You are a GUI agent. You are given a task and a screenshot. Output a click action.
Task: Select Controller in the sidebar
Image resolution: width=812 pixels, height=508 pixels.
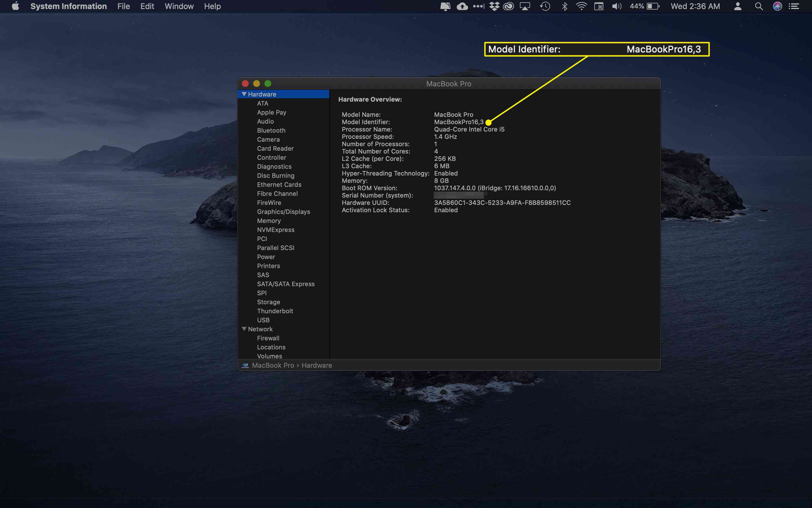click(x=272, y=157)
